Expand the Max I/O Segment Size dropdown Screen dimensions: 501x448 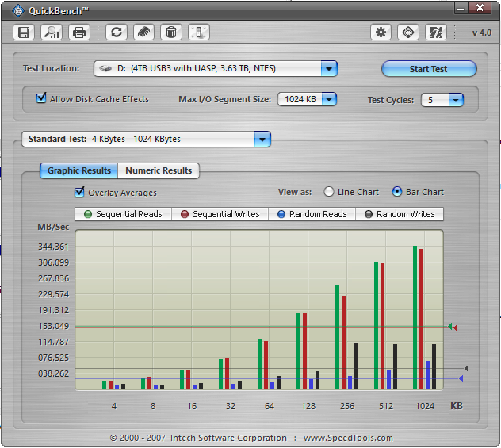click(328, 100)
